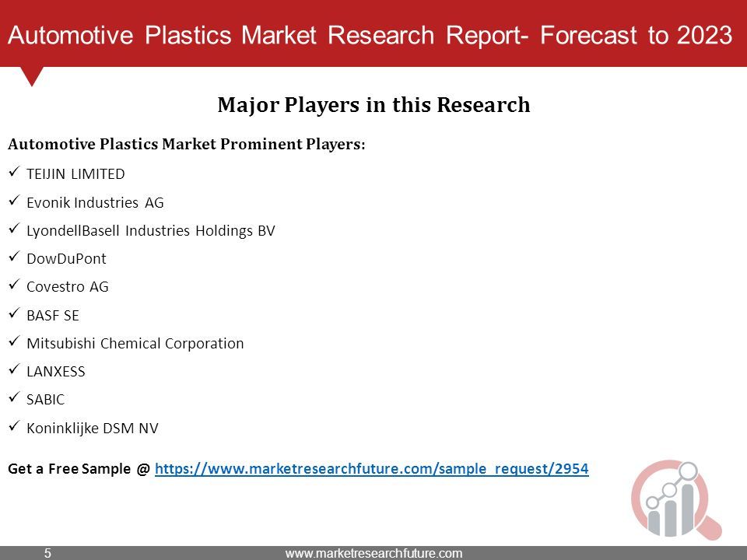Click checkmark bullet beside DowDuPont
This screenshot has height=560, width=747.
click(14, 256)
